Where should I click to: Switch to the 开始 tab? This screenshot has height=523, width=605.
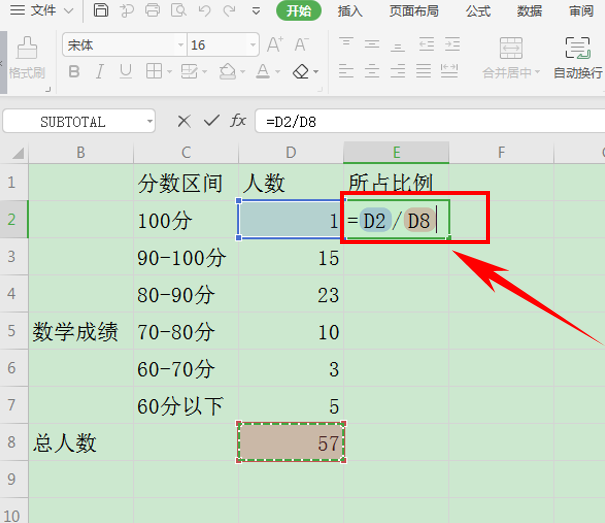[x=299, y=11]
